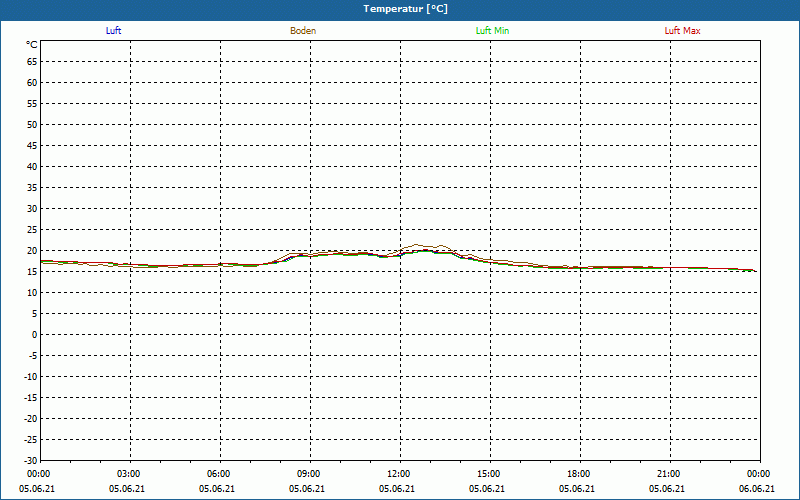Click the 15:00 time axis label

pos(489,474)
